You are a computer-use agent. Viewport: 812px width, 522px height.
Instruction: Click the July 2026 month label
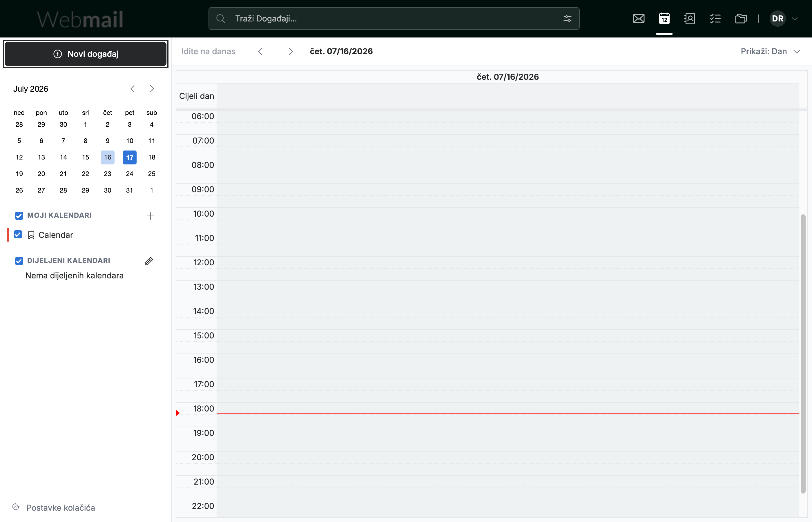[30, 89]
